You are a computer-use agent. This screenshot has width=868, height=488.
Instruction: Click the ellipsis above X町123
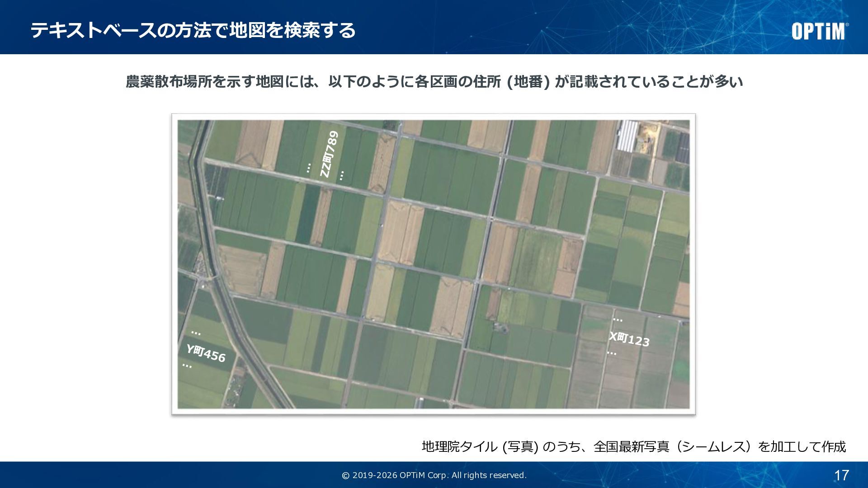pyautogui.click(x=618, y=319)
